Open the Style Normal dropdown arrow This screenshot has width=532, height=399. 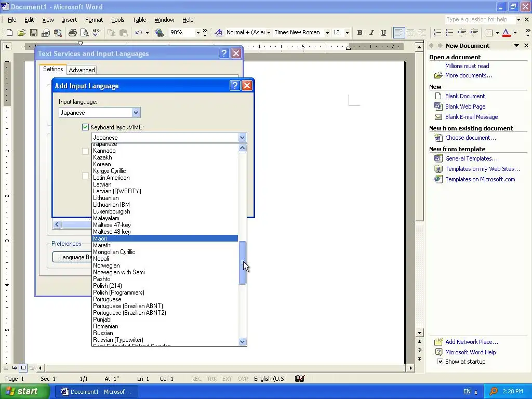pyautogui.click(x=269, y=33)
